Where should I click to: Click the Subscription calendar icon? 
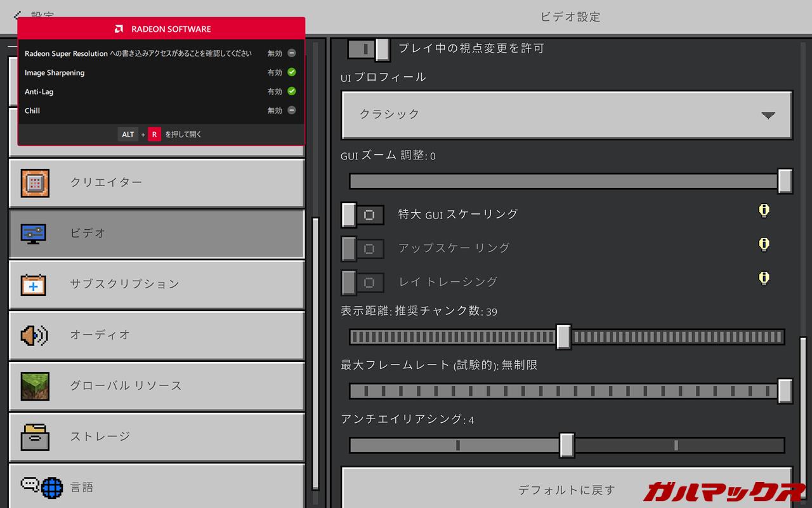tap(34, 284)
